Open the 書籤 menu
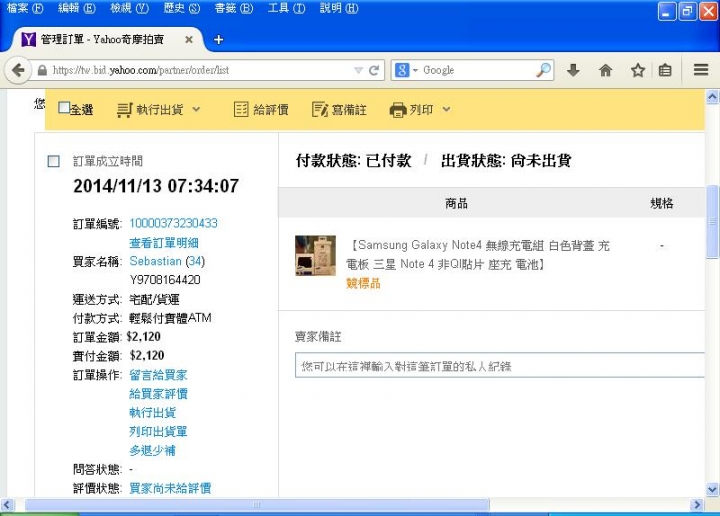This screenshot has width=720, height=516. tap(234, 8)
